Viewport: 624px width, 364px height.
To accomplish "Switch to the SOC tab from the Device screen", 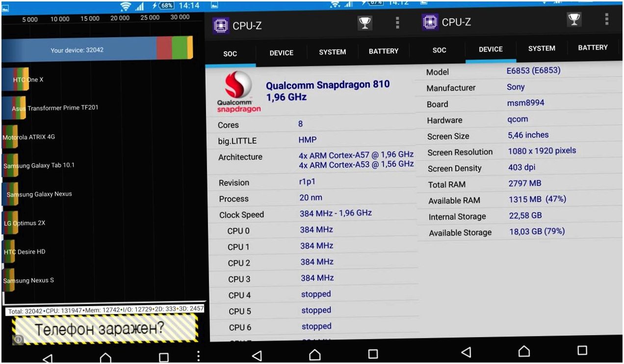I will [x=440, y=50].
